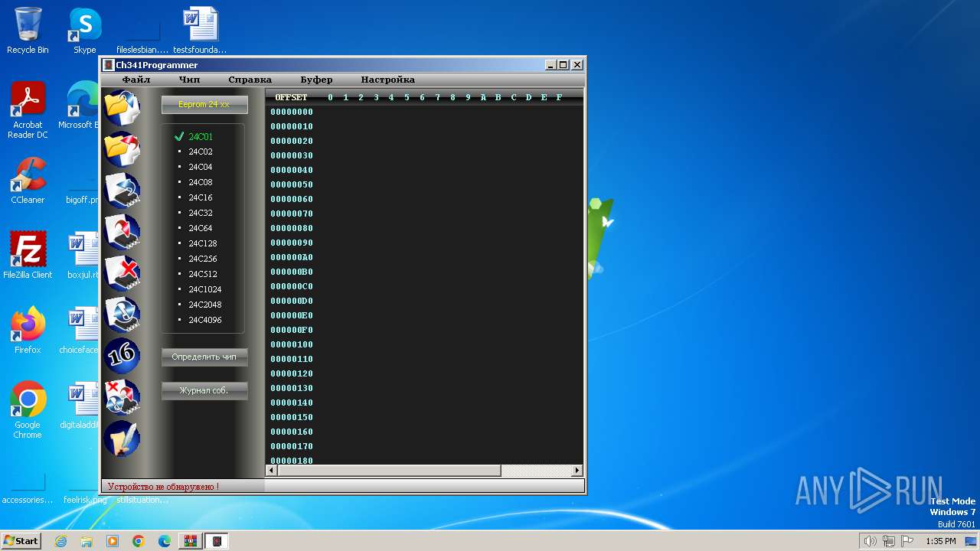Open the Чип menu

point(189,80)
